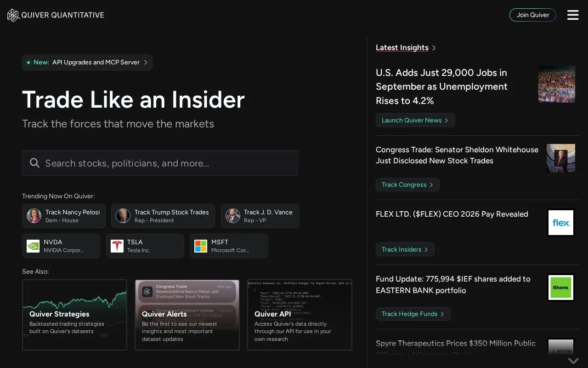Screen dimensions: 588x368
Task: Click the Sheldon Whitehouse photo thumbnail
Action: click(x=561, y=158)
